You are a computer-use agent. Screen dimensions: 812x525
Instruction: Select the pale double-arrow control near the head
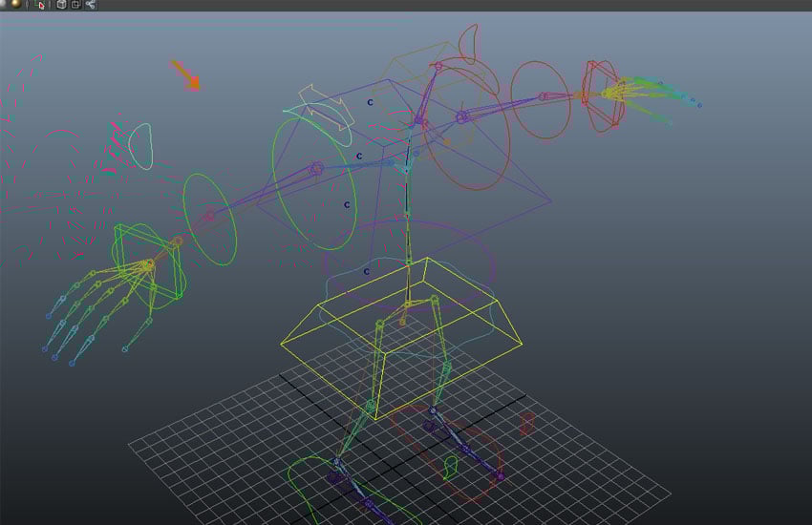[327, 106]
